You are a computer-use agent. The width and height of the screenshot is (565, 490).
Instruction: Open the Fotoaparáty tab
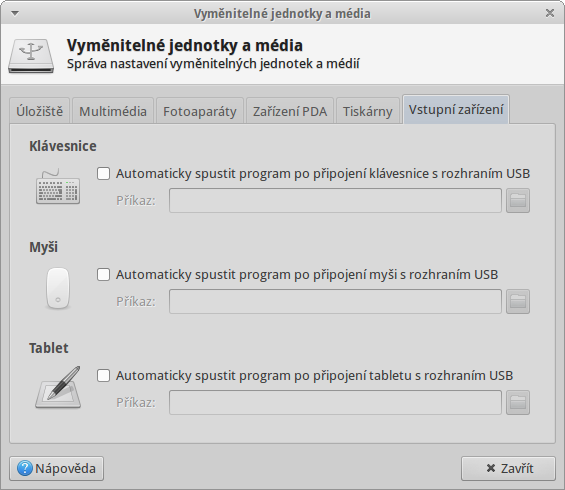(x=200, y=111)
